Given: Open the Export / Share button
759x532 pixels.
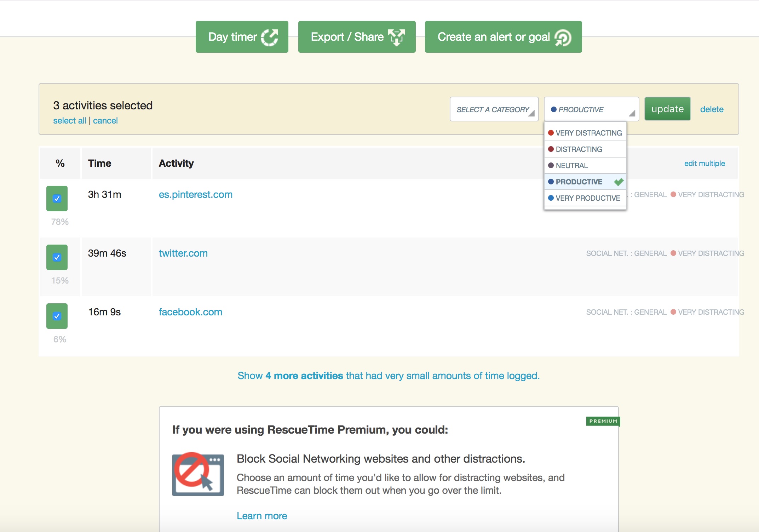Looking at the screenshot, I should click(357, 37).
